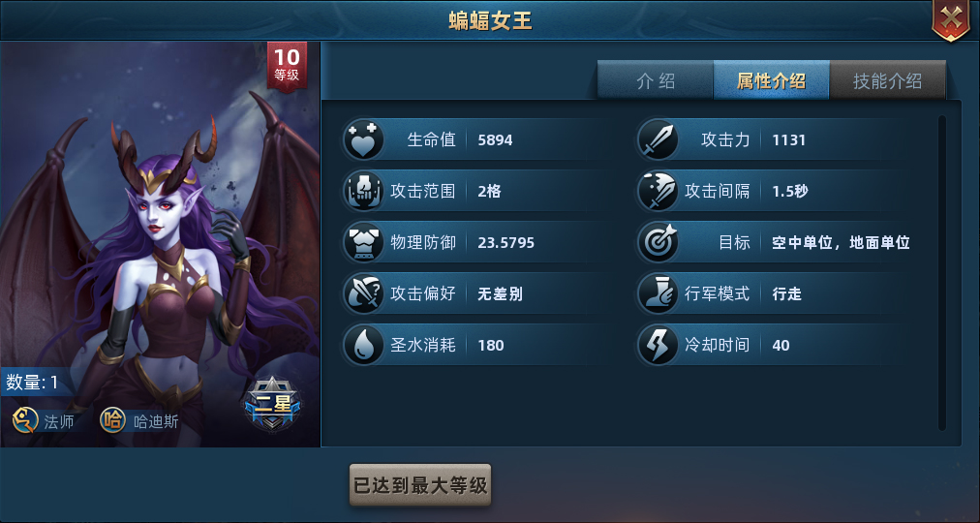
Task: Click the armor icon for 物理防御
Action: pyautogui.click(x=363, y=242)
